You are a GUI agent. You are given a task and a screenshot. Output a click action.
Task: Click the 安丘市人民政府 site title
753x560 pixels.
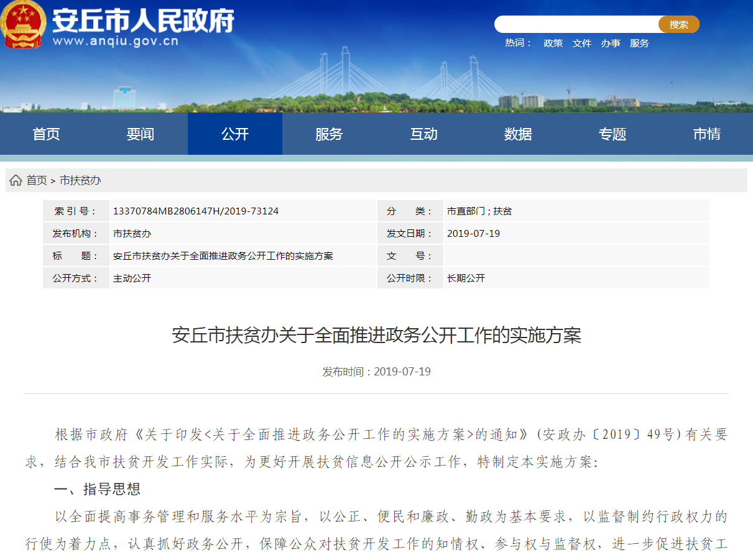click(x=143, y=21)
